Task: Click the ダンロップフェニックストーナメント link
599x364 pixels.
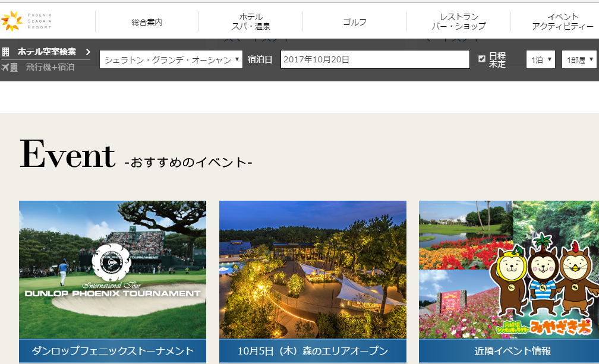Action: point(113,351)
